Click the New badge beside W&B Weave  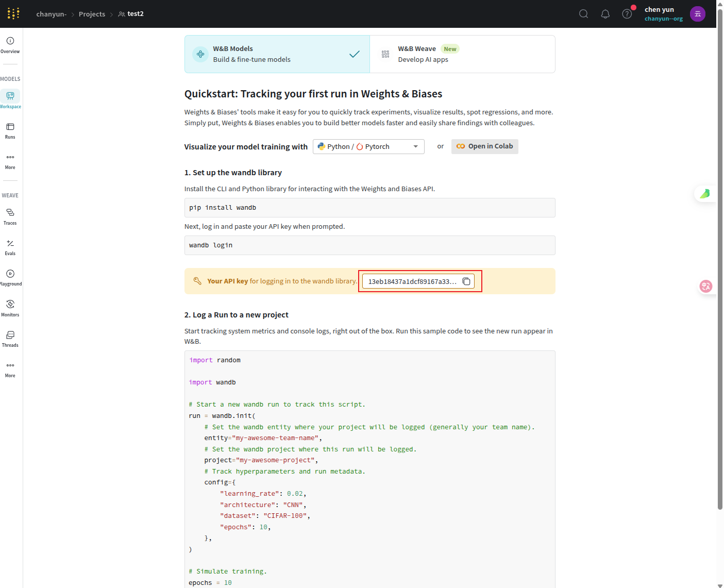click(450, 49)
